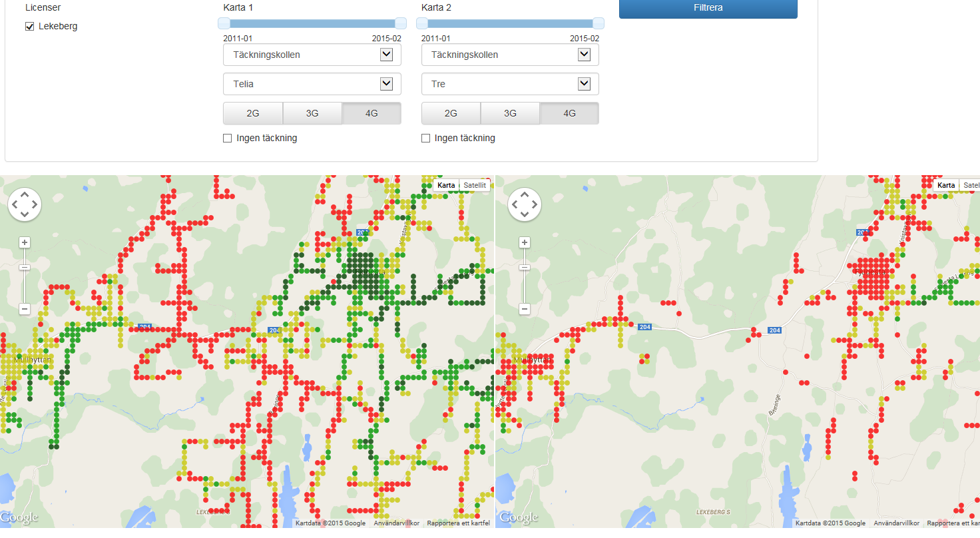Click the Karta 2 label

click(436, 8)
